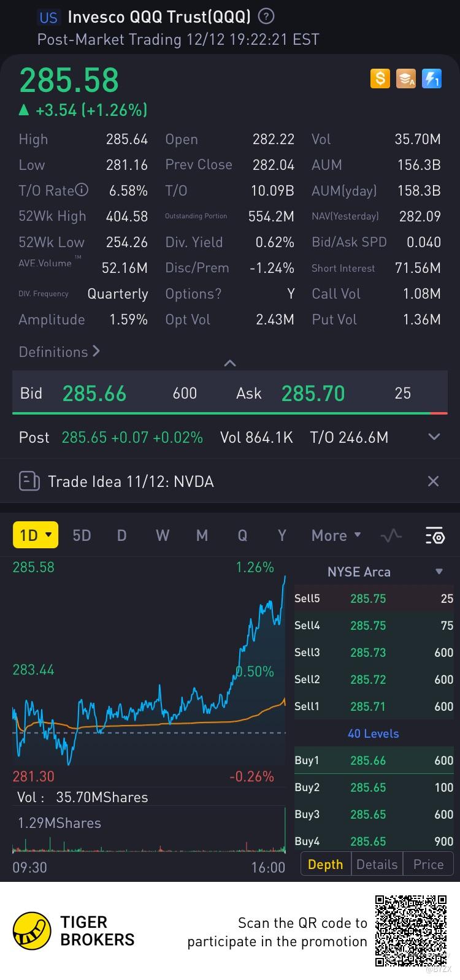Tap the Trade Idea note icon
The image size is (460, 980).
(29, 481)
